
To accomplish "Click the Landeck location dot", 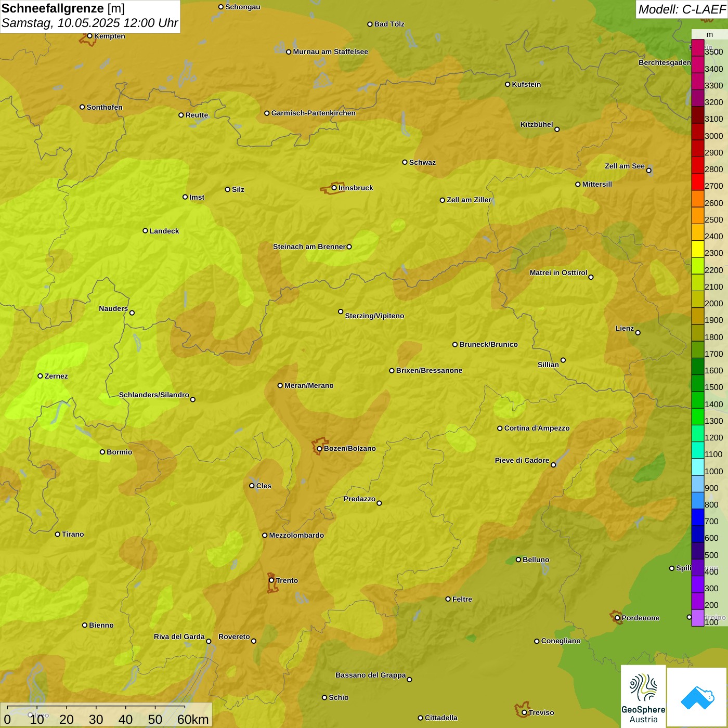I will pos(145,230).
